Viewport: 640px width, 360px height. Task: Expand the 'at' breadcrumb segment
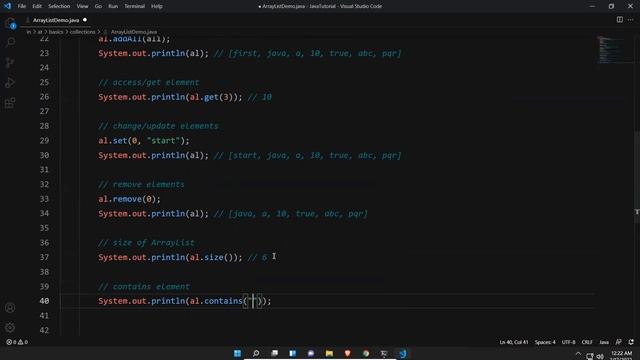pos(40,32)
